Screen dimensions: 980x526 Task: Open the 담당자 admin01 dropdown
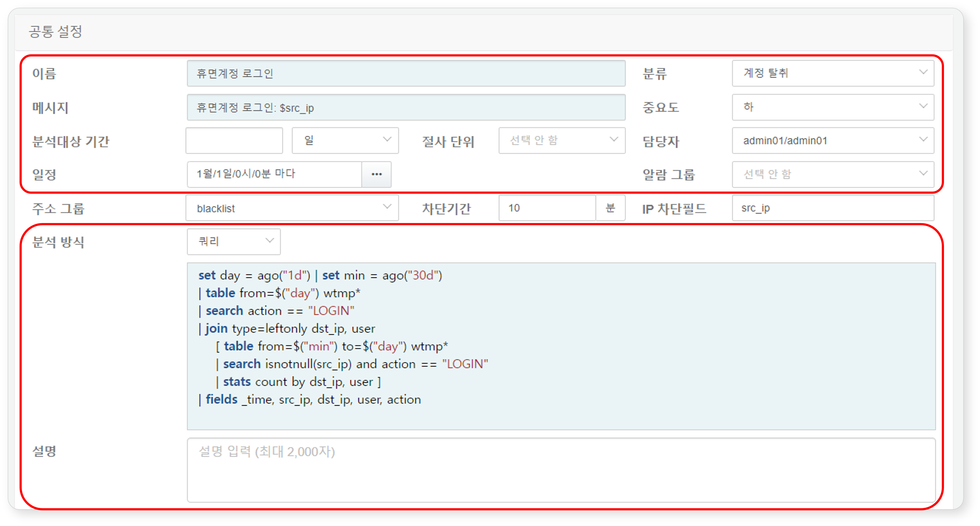click(x=833, y=141)
